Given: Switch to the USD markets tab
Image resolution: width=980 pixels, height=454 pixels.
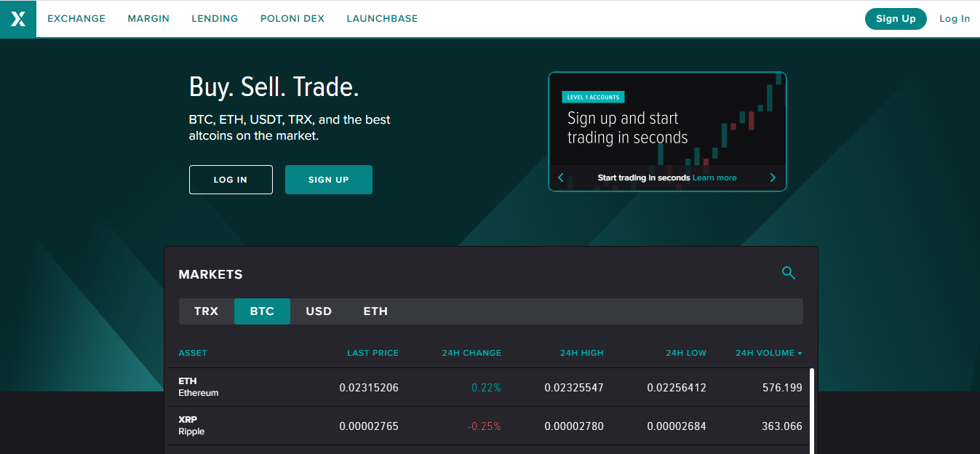Looking at the screenshot, I should coord(319,311).
